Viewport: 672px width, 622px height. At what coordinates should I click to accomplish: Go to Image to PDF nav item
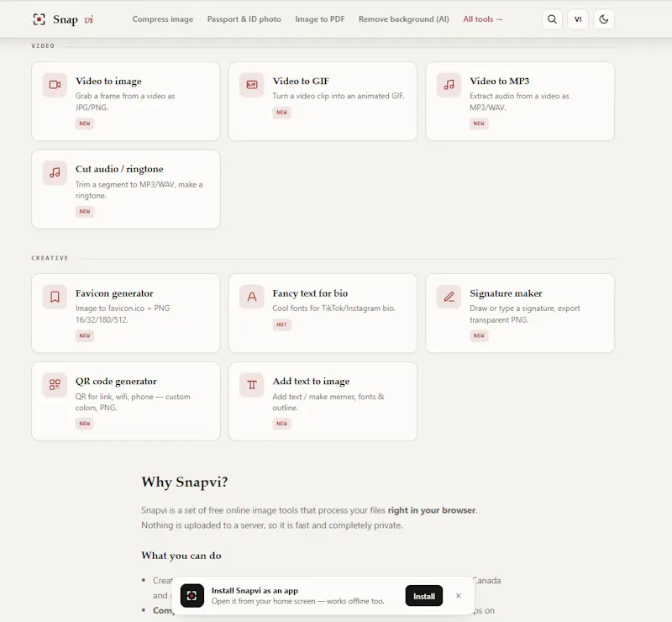[x=320, y=19]
